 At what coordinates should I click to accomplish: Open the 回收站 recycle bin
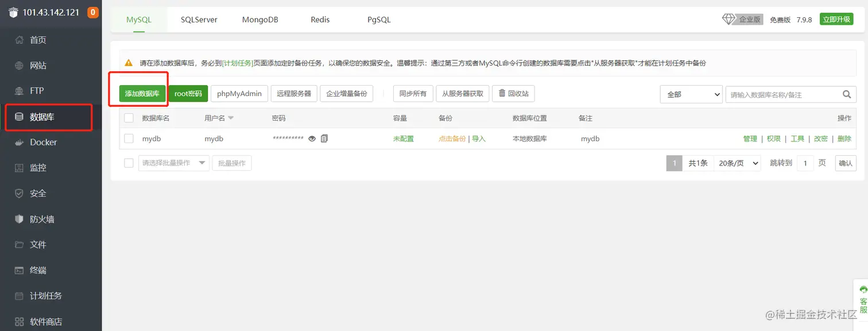[x=513, y=94]
